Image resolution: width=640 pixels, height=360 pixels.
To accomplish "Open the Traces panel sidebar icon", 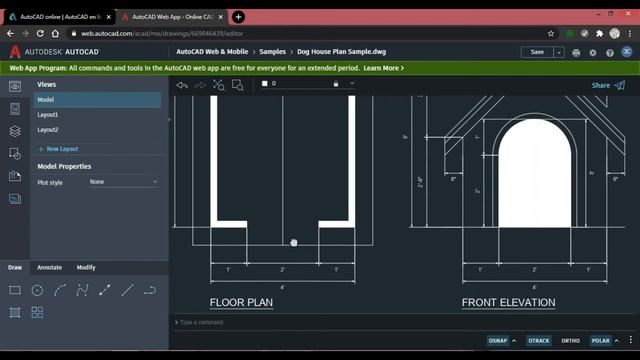I will click(x=15, y=199).
